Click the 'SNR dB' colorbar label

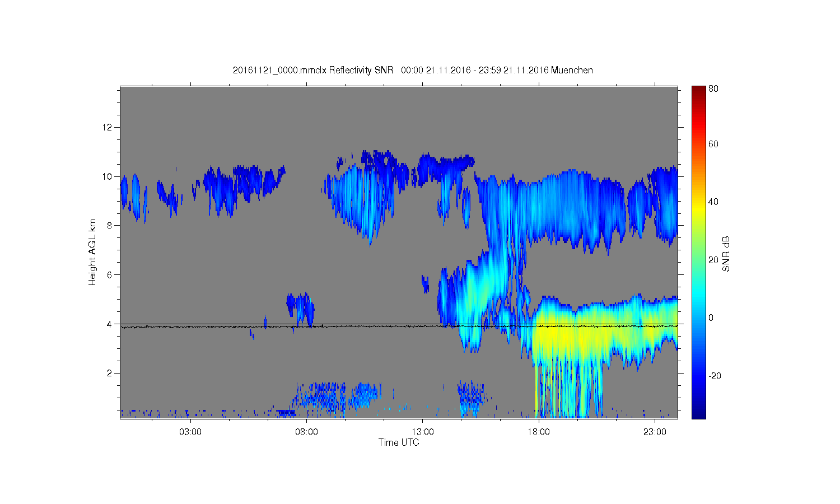tap(726, 254)
